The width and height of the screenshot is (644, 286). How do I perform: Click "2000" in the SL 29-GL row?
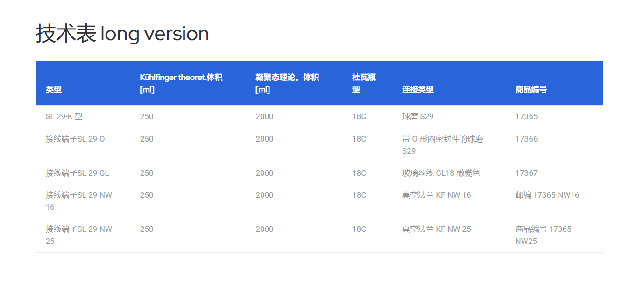(265, 173)
